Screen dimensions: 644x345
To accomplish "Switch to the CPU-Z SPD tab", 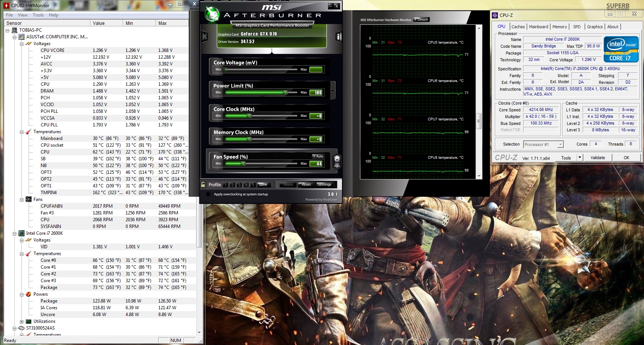I will [577, 27].
